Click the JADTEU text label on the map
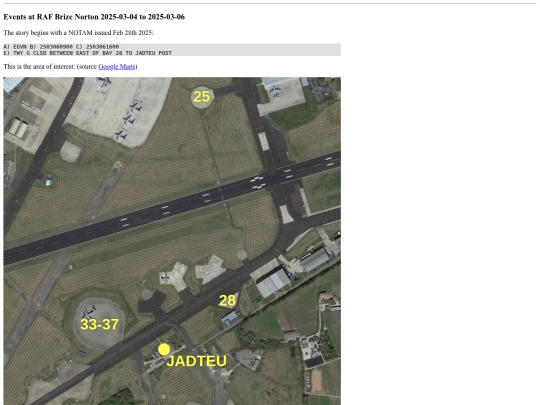 tap(197, 361)
